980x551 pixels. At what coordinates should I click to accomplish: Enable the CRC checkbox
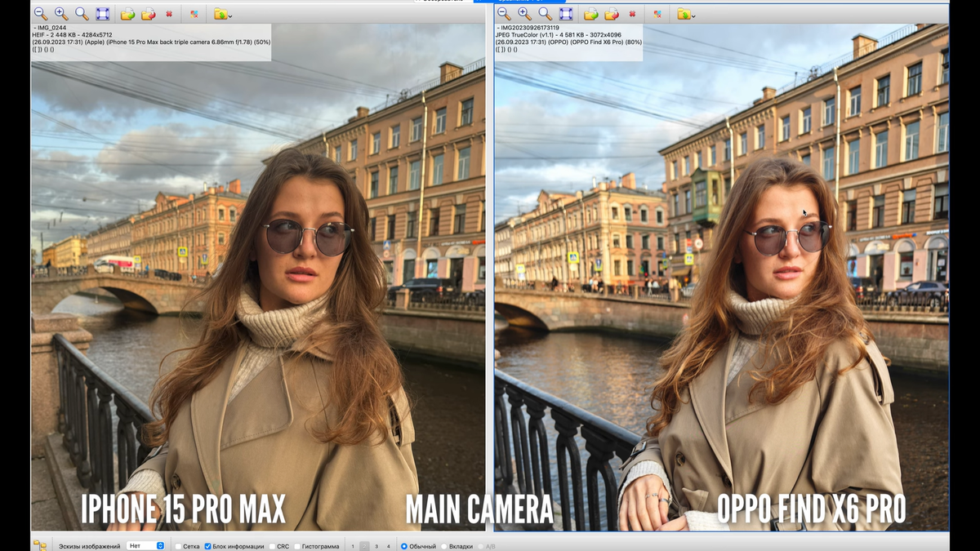click(272, 546)
